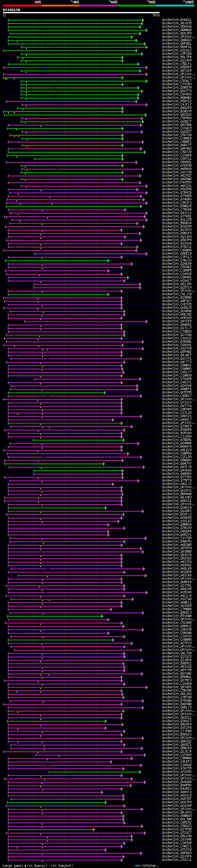The image size is (197, 868).
Task: Open entry UniRef100_A5KE19
Action: tap(177, 253)
